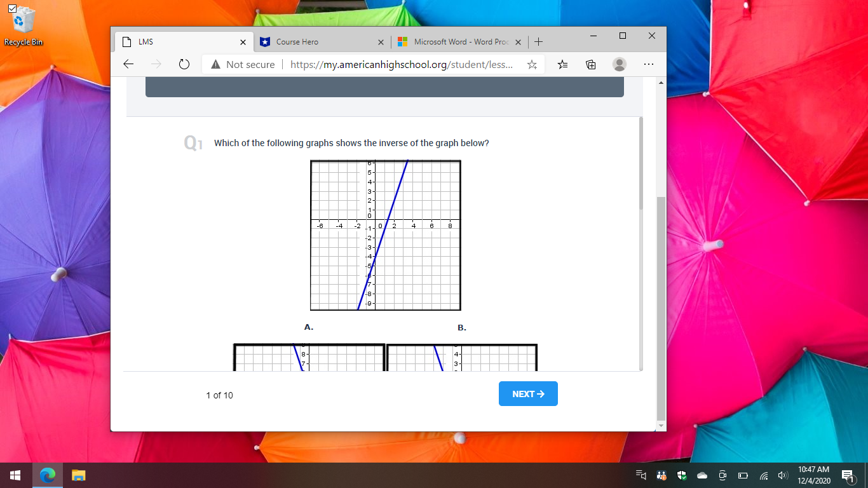Click the tray icon with lines and speaker
868x488 pixels.
(641, 475)
